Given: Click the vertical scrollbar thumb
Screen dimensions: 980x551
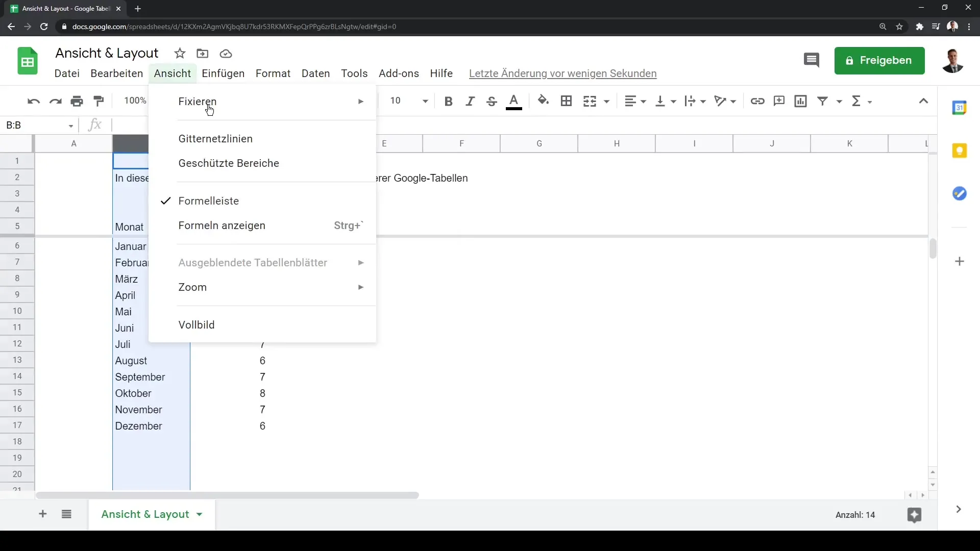Looking at the screenshot, I should pos(933,248).
